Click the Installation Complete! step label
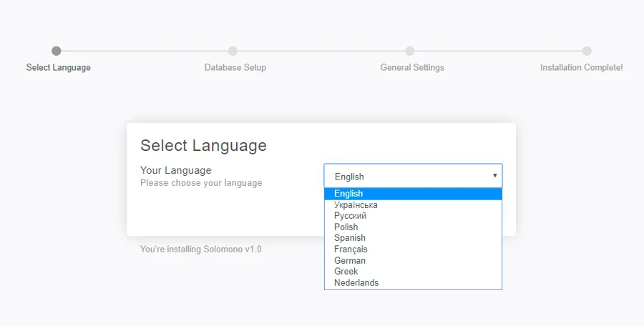Screen dimensions: 644x326 click(x=581, y=68)
